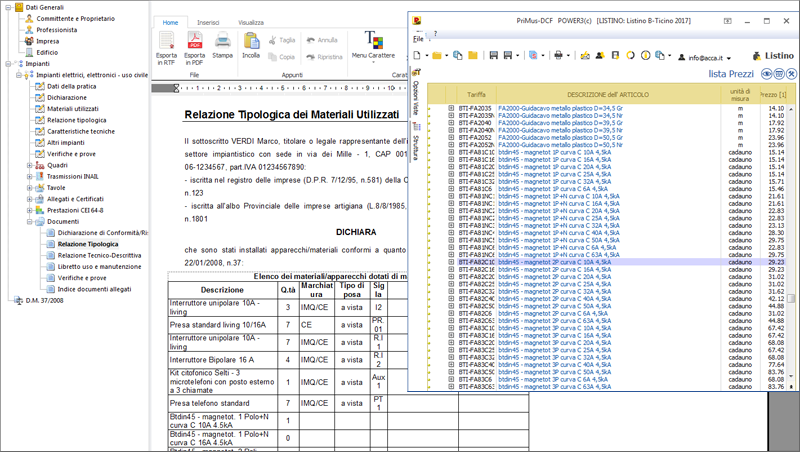Open Indice documenti allegati document
This screenshot has height=452, width=800.
coord(94,289)
